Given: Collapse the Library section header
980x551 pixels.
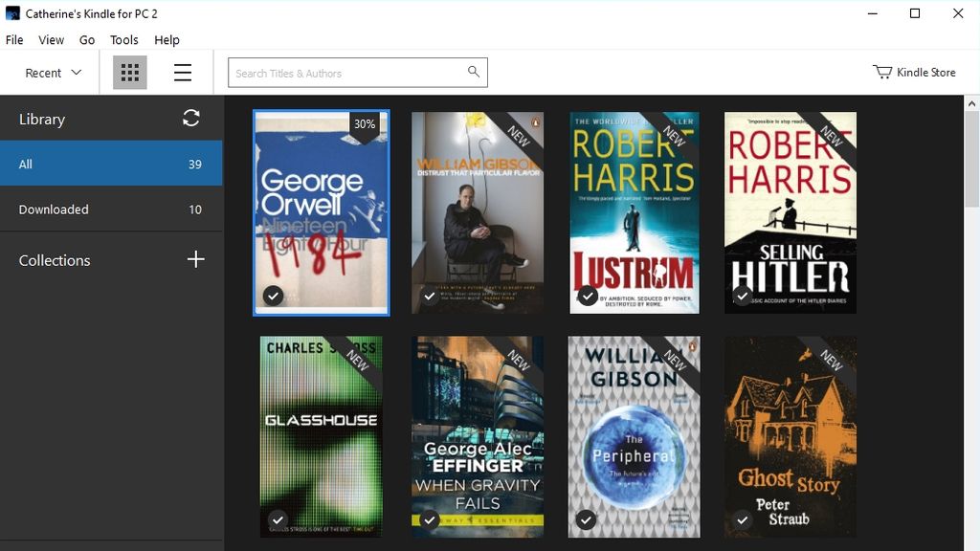Looking at the screenshot, I should coord(42,118).
